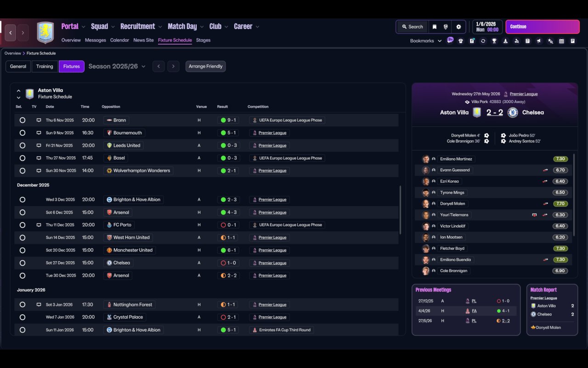Click the red card icon on Youri Tielemans row
This screenshot has height=368, width=588.
pyautogui.click(x=534, y=215)
